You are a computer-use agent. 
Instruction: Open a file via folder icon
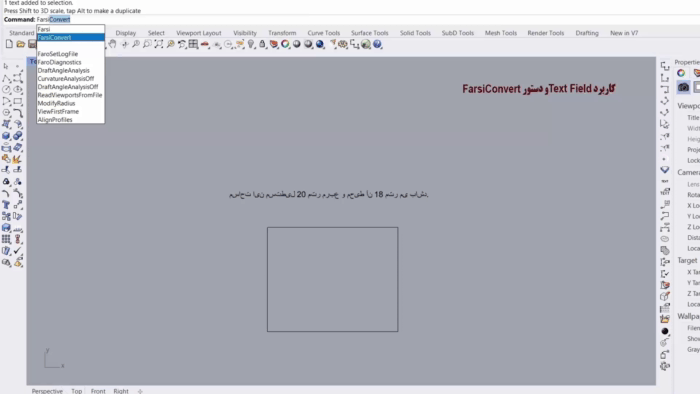pos(21,44)
